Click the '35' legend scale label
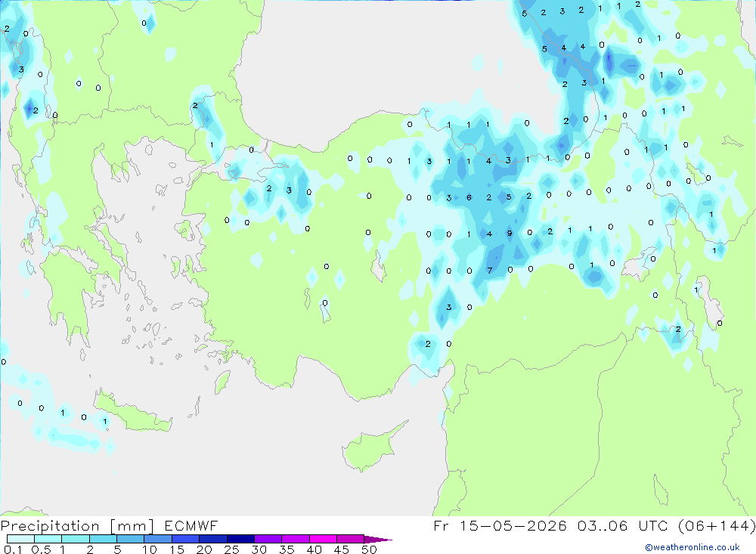Screen dimensions: 756x554 (x=287, y=549)
